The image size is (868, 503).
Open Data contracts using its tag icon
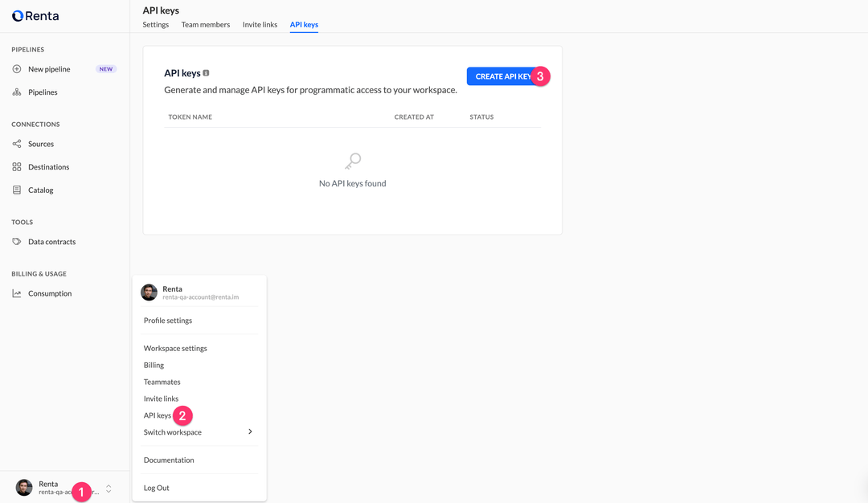tap(18, 241)
